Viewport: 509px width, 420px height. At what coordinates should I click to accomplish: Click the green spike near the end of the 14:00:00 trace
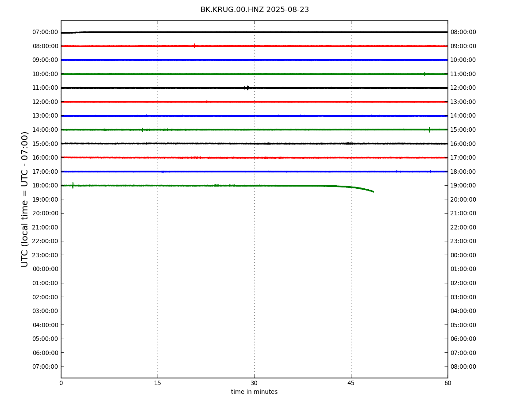(429, 130)
